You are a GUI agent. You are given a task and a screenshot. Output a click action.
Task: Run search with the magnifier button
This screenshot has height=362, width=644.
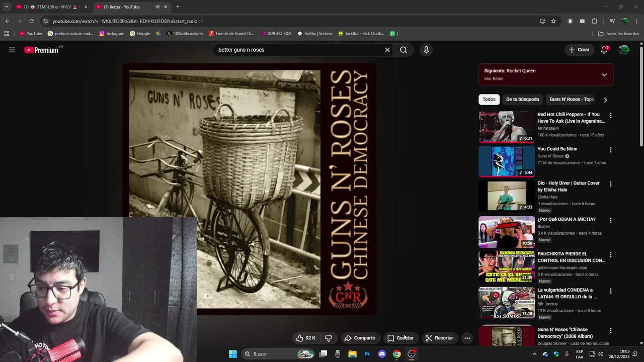(x=404, y=50)
